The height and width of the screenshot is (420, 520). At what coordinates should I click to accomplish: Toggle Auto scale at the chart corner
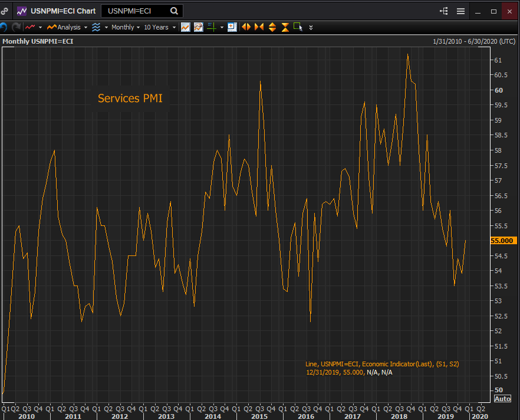click(x=502, y=399)
